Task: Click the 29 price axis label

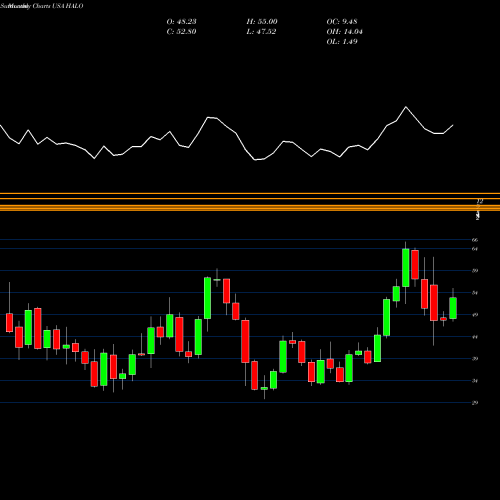Action: tap(475, 403)
